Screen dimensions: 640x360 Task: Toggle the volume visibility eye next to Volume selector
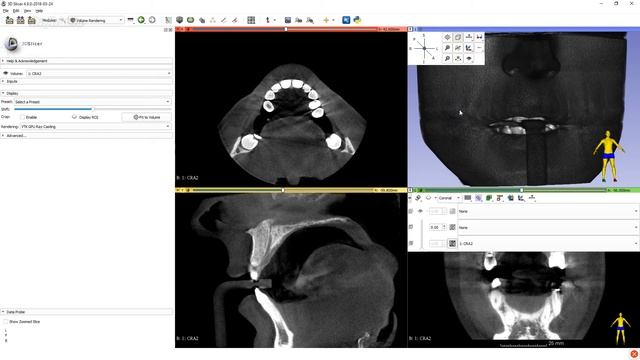click(5, 73)
